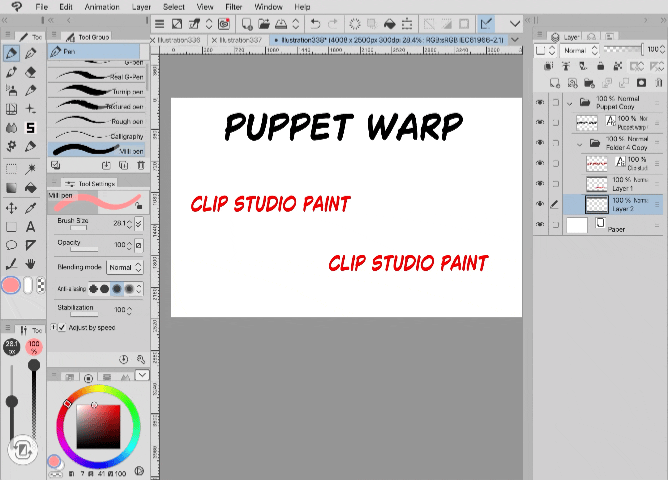This screenshot has height=480, width=668.
Task: Select the Fill bucket tool in toolbox
Action: tap(30, 188)
